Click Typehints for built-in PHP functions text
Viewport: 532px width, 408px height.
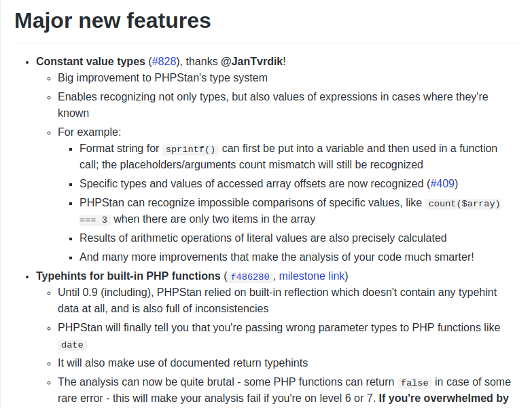pos(128,276)
